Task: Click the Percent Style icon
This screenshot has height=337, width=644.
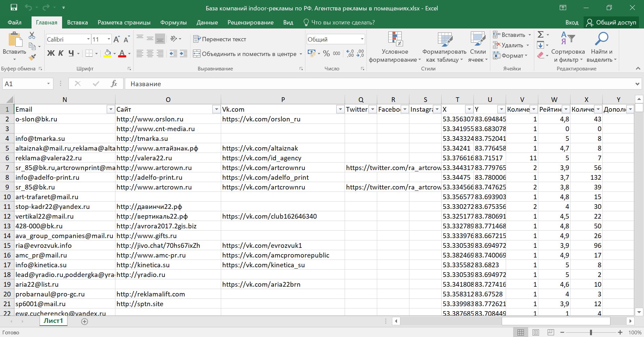Action: click(x=326, y=53)
